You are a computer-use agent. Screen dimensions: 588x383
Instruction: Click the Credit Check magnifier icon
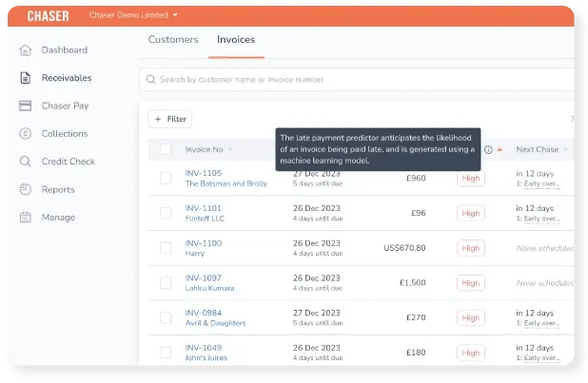(x=25, y=162)
